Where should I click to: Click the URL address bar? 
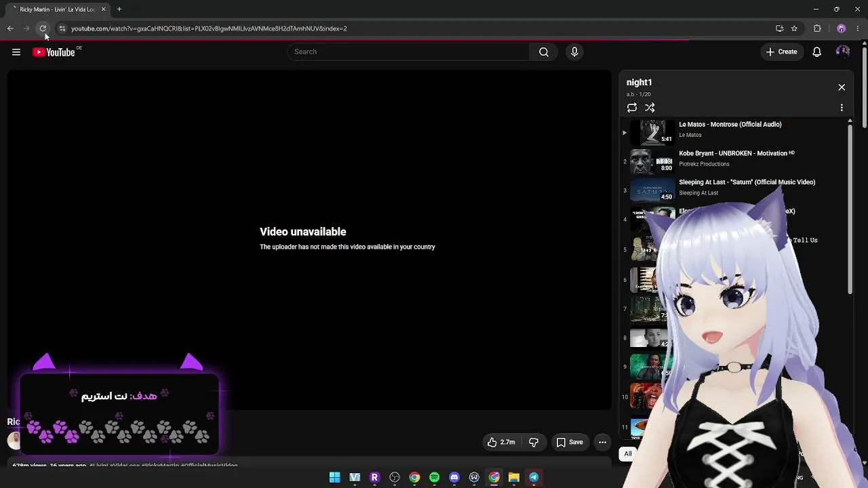pyautogui.click(x=420, y=28)
